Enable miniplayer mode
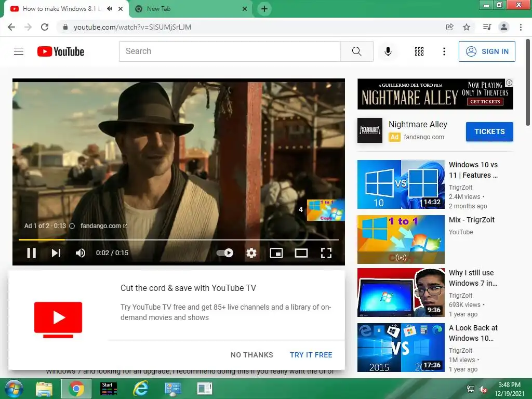Viewport: 532px width, 399px height. coord(276,253)
